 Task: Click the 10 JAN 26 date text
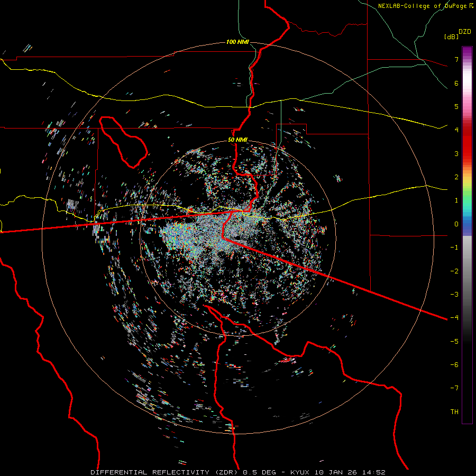(336, 472)
